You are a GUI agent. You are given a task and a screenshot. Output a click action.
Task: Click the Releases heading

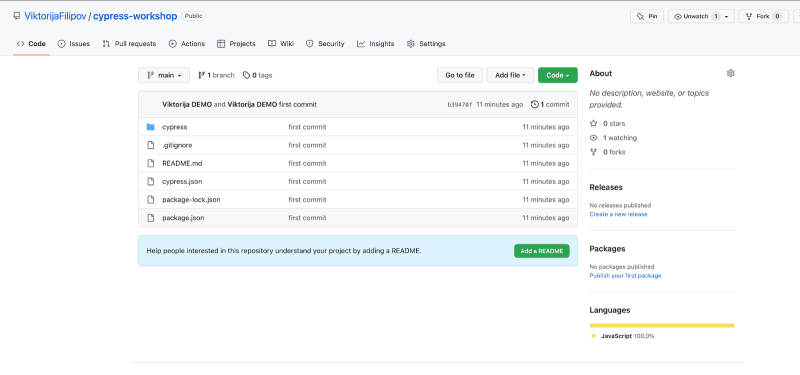606,187
